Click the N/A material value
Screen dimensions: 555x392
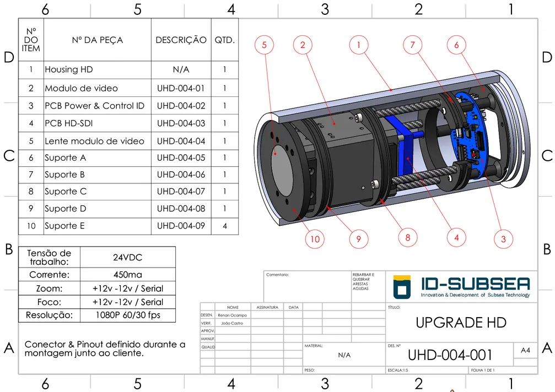[344, 355]
